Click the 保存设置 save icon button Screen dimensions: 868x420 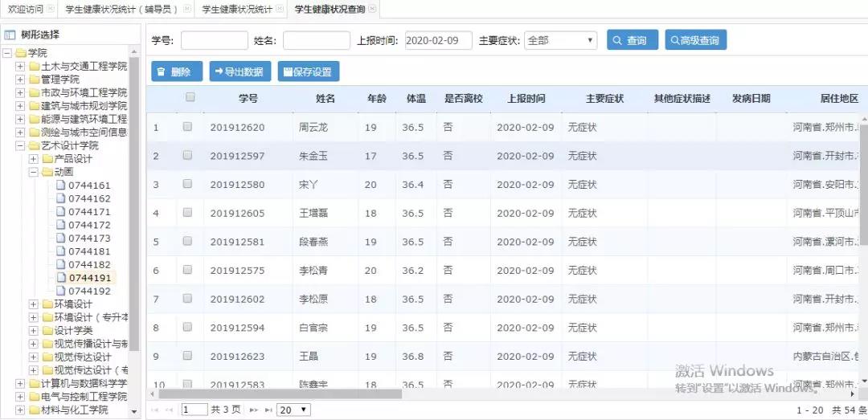309,71
